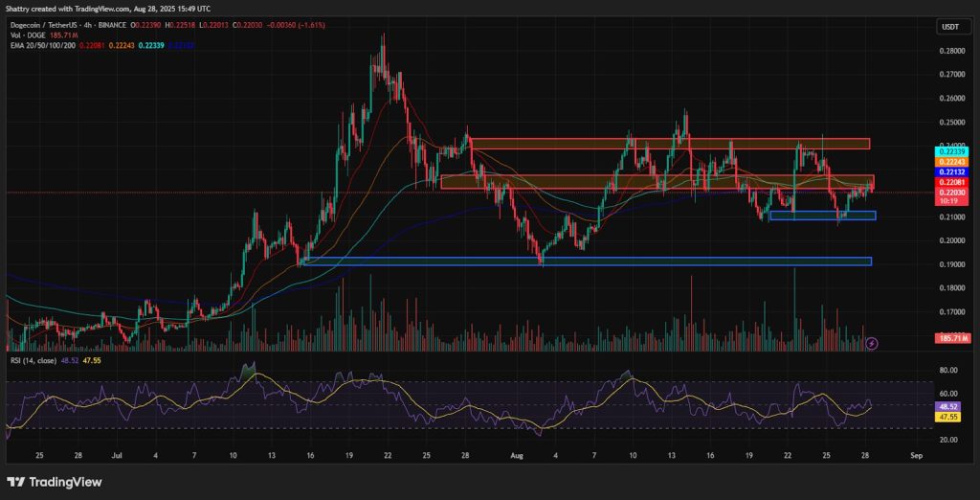The width and height of the screenshot is (980, 500).
Task: Select the upper red resistance zone rectangle
Action: tap(670, 144)
